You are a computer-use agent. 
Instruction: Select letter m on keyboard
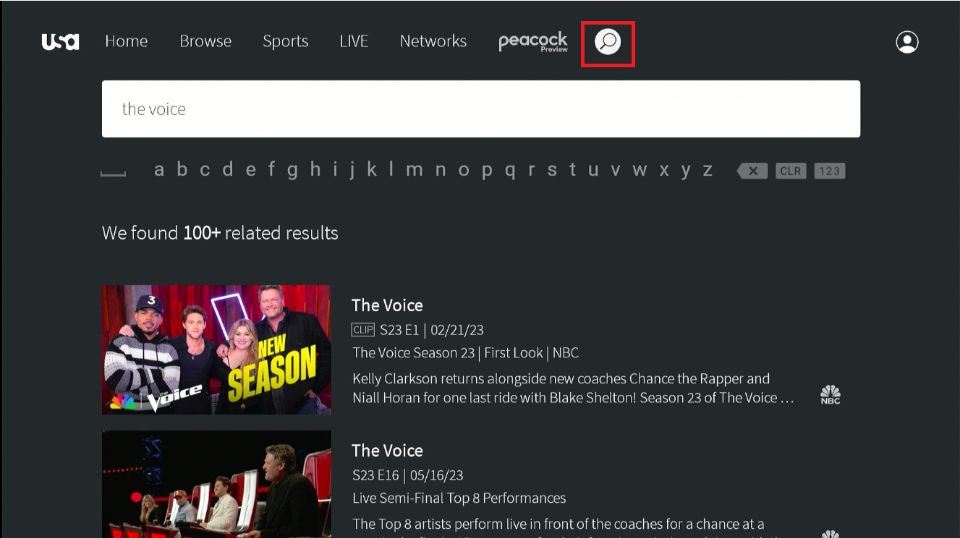point(414,170)
